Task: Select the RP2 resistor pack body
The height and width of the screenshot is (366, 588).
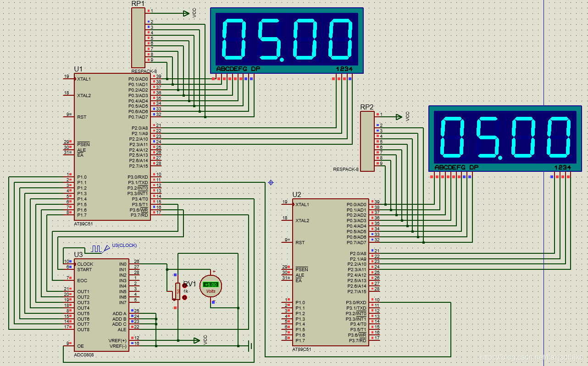Action: click(367, 141)
